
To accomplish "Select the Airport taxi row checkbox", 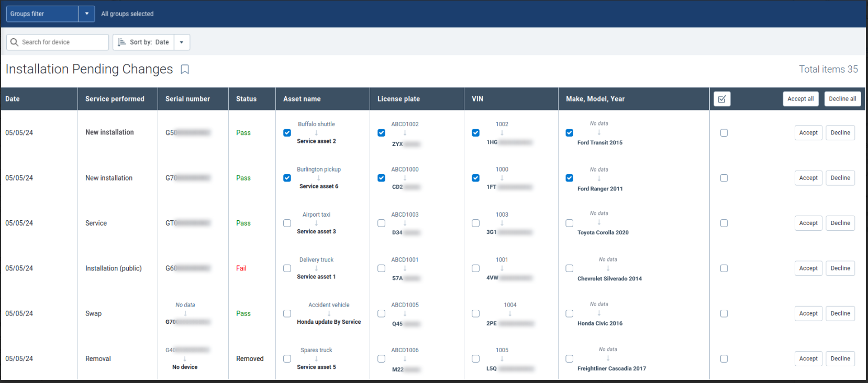I will 724,223.
